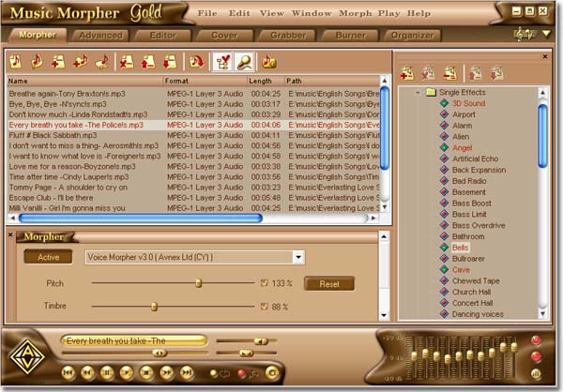Click playlist horizontal scroll right arrow
Screen dimensions: 563x392
[373, 218]
